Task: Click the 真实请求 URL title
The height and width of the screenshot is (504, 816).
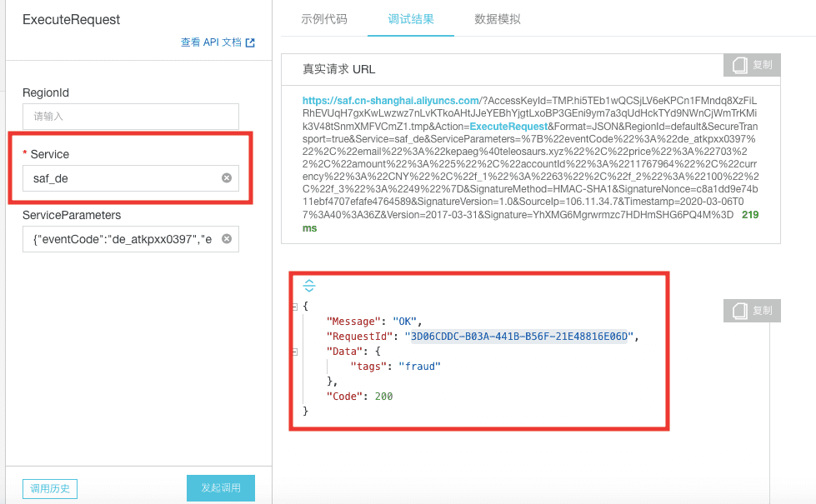Action: 338,69
